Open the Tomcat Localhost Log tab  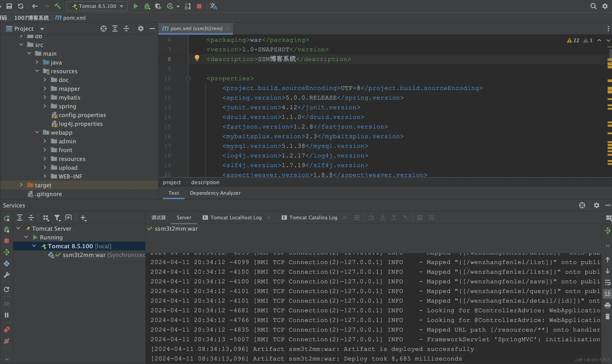pos(232,218)
